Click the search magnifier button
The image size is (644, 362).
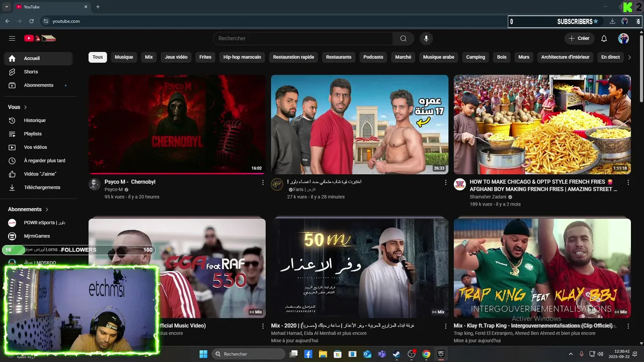404,38
